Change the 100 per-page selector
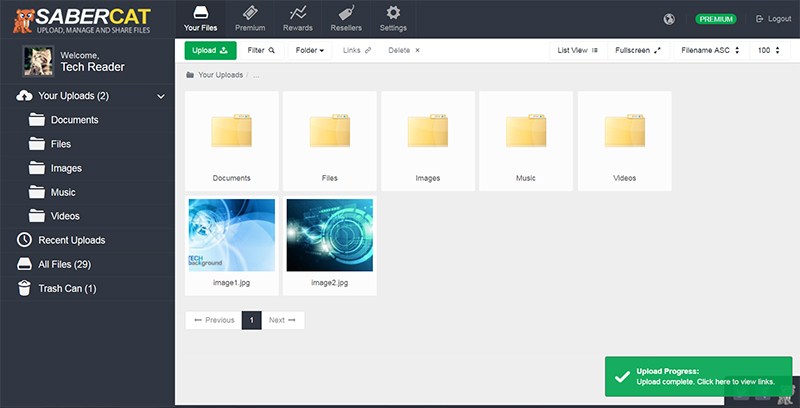 click(x=769, y=50)
